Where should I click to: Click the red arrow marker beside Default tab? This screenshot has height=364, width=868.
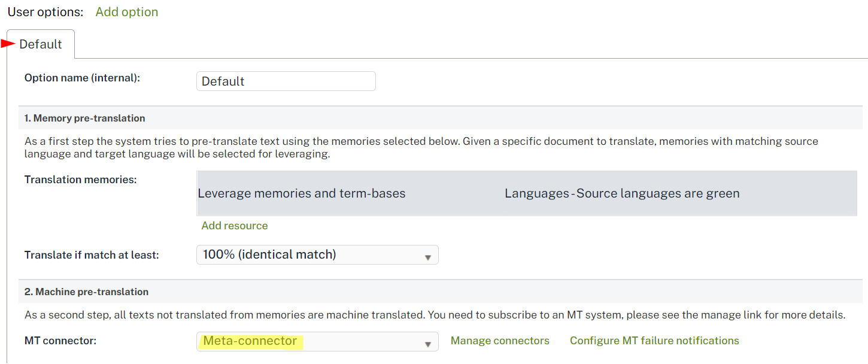[8, 43]
